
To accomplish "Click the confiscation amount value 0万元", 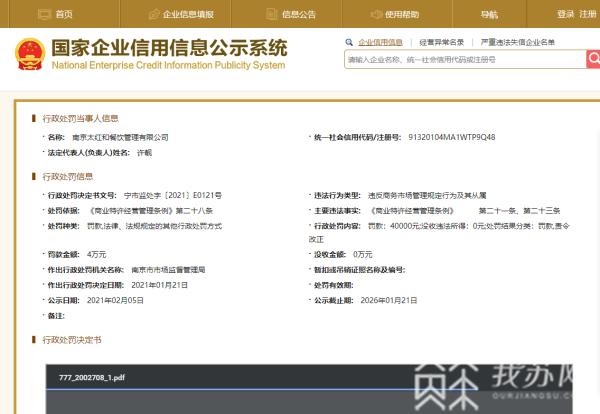I will point(363,254).
